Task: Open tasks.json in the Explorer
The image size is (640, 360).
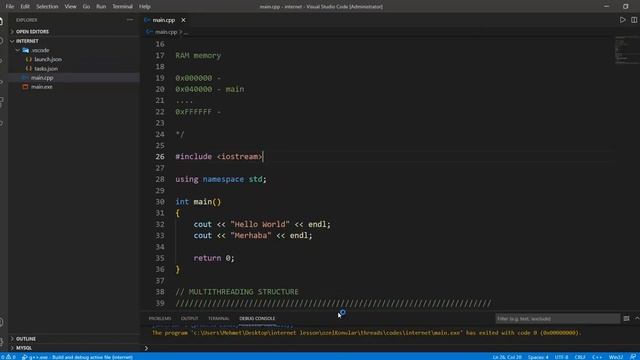Action: (x=46, y=69)
